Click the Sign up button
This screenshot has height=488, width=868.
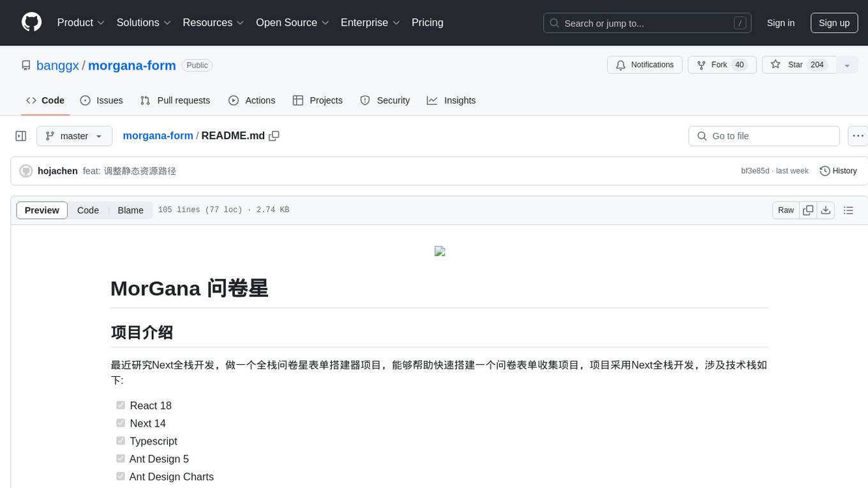coord(834,23)
